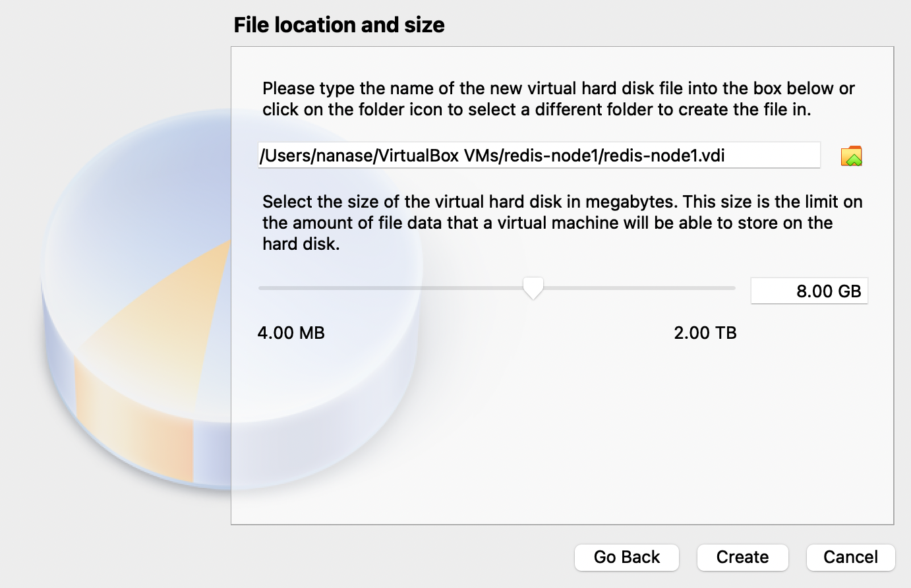Viewport: 911px width, 588px height.
Task: Click the folder icon to choose location
Action: tap(851, 156)
